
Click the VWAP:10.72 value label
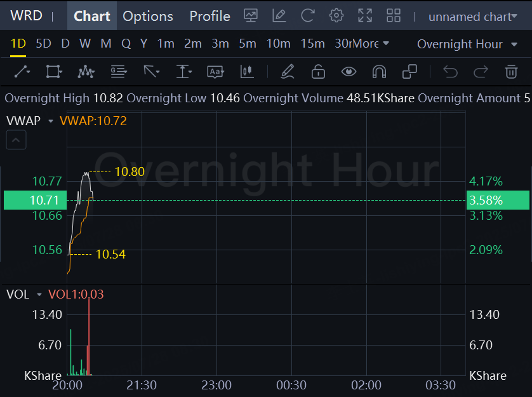click(93, 121)
